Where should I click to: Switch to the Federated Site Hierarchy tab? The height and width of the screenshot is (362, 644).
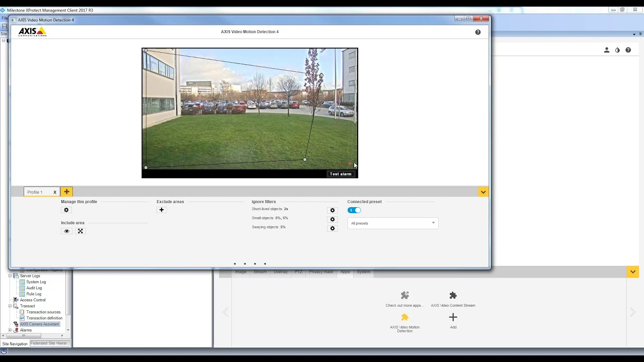[49, 343]
